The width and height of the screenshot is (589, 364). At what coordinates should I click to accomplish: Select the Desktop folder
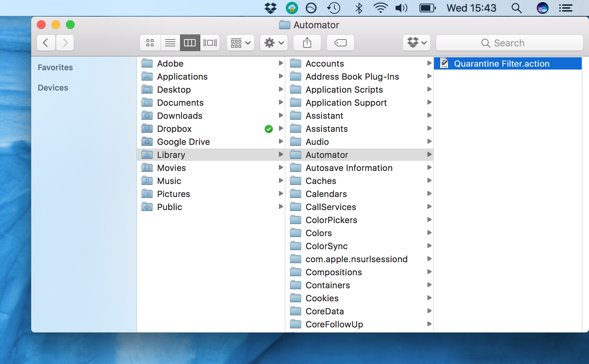pos(211,89)
